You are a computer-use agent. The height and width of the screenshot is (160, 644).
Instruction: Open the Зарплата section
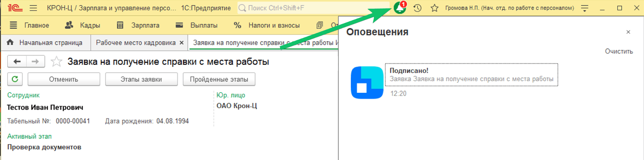coord(145,25)
